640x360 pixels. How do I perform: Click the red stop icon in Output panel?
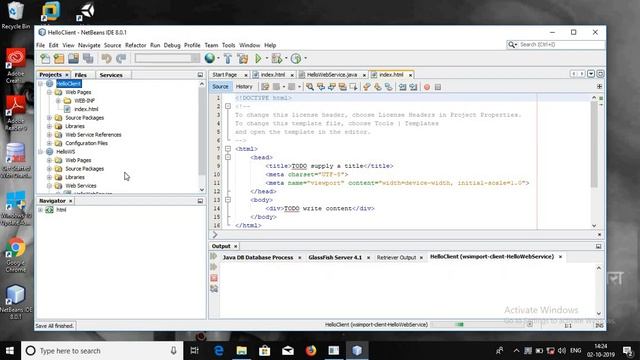(213, 278)
